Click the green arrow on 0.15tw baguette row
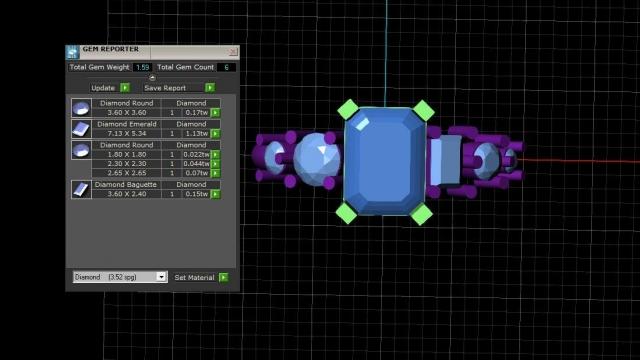Viewport: 640px width, 360px height. tap(216, 194)
